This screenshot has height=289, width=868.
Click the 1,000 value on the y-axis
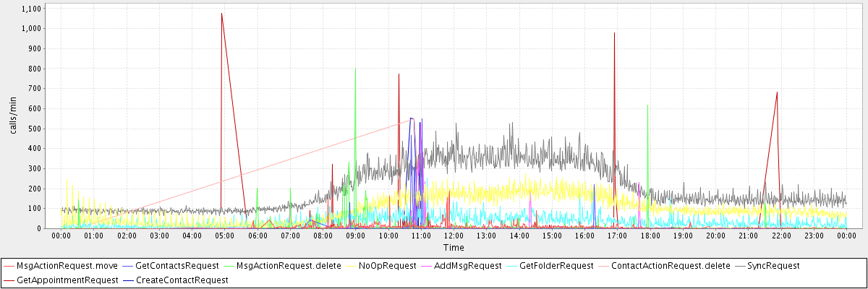pos(31,28)
